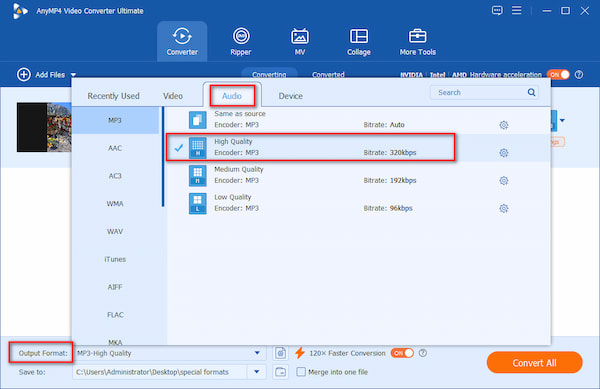Click the search magnifier icon
Screen dimensions: 600x389
[x=532, y=92]
